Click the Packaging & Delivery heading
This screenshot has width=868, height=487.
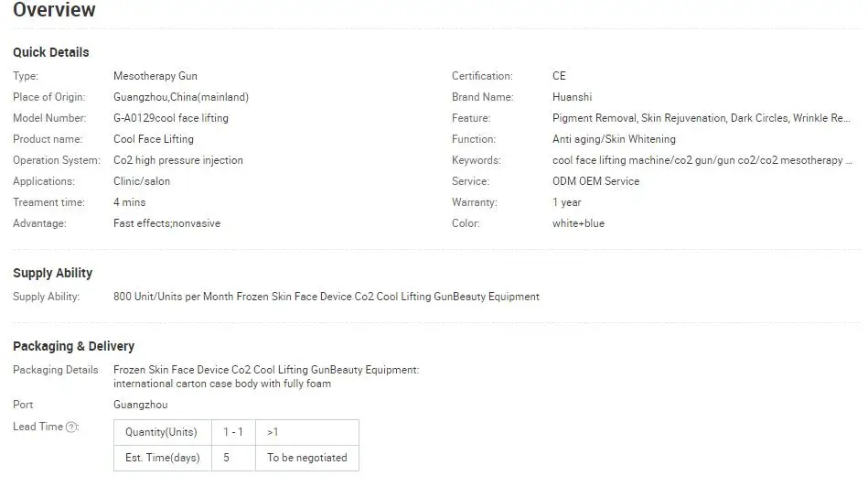tap(73, 346)
